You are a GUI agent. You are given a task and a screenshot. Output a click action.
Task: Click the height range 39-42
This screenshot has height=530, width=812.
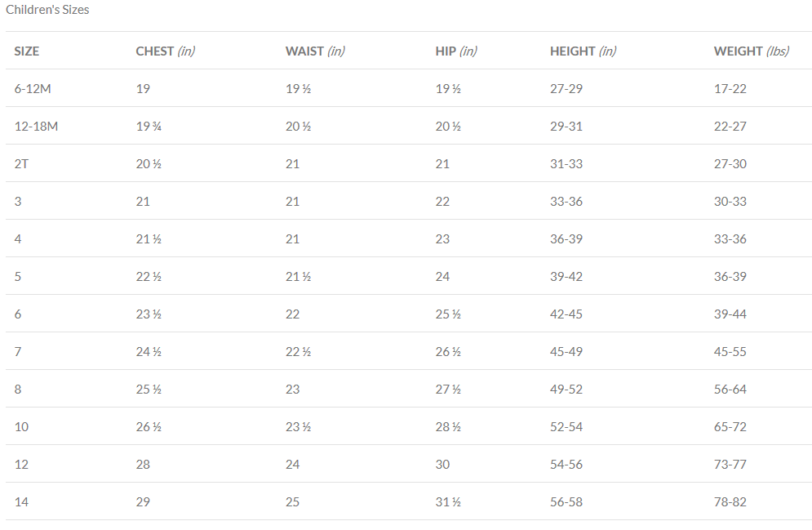coord(566,276)
